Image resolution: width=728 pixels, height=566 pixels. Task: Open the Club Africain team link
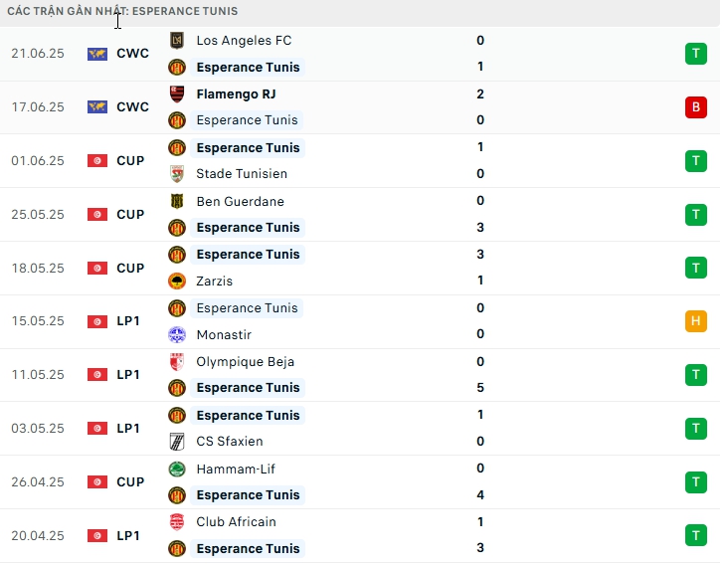point(236,522)
